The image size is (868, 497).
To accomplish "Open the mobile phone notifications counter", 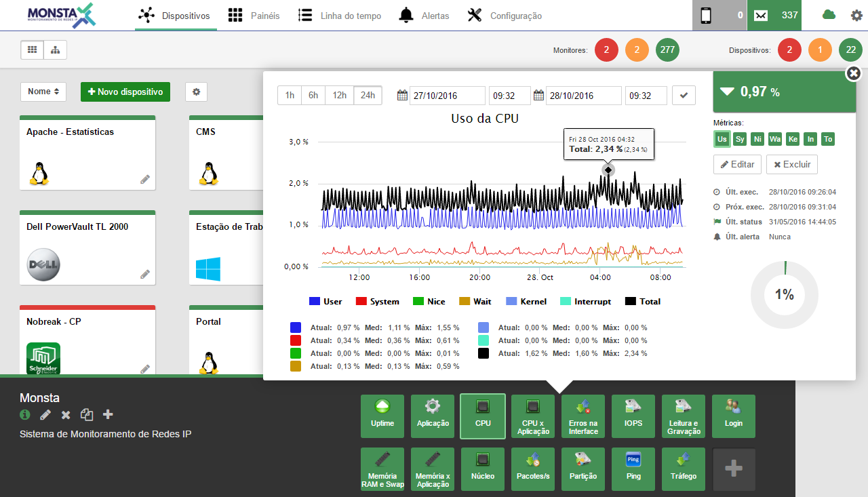I will click(719, 15).
